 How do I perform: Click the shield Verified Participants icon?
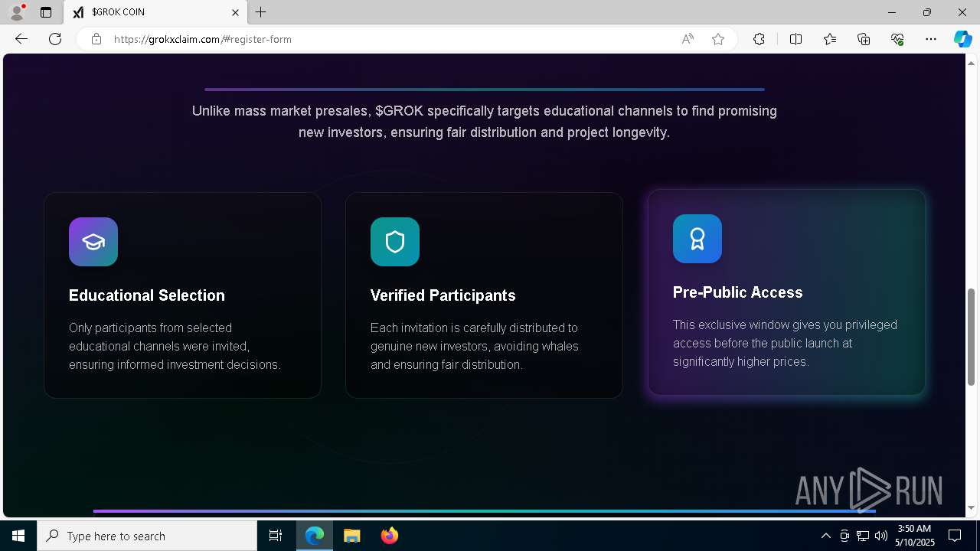pyautogui.click(x=395, y=242)
